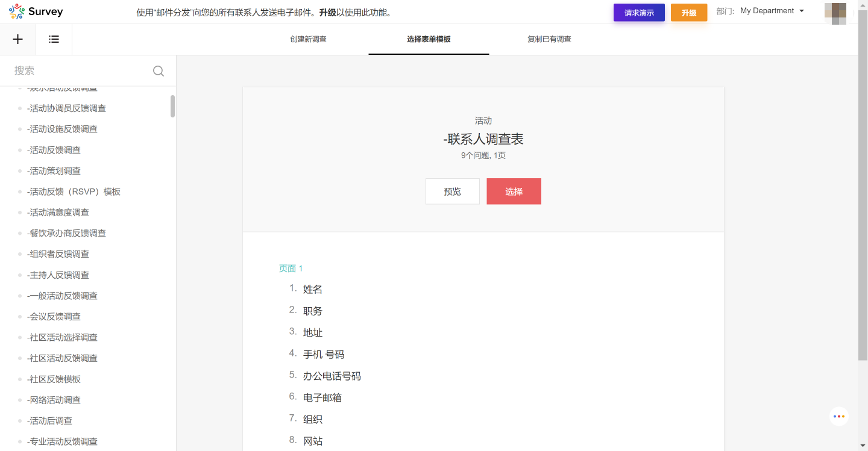Screen dimensions: 868x451
Task: Click the red 选择 button
Action: click(x=514, y=191)
